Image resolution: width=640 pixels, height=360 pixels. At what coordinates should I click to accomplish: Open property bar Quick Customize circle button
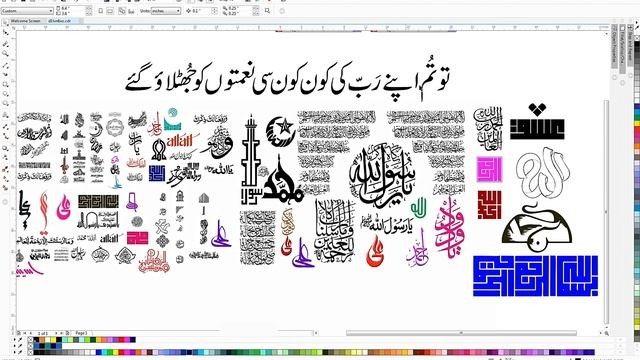282,11
